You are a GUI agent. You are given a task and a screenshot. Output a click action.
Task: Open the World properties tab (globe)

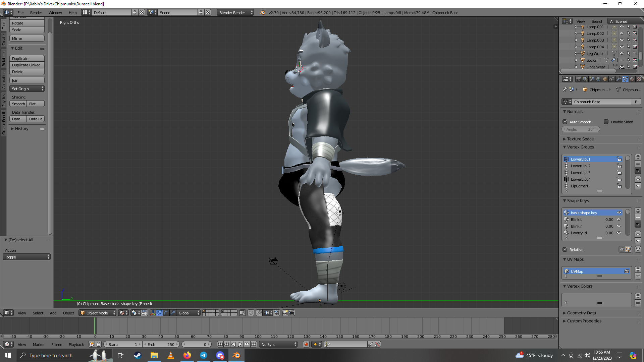click(x=598, y=79)
